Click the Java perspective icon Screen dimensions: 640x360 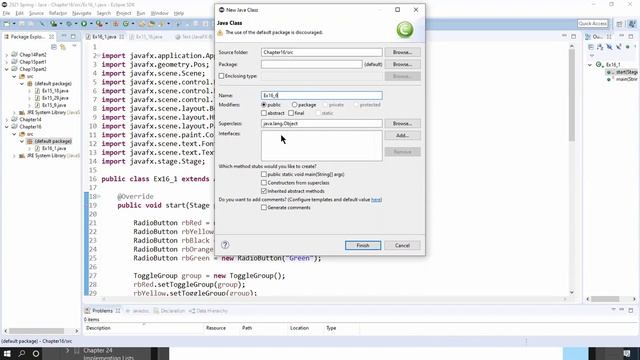632,24
